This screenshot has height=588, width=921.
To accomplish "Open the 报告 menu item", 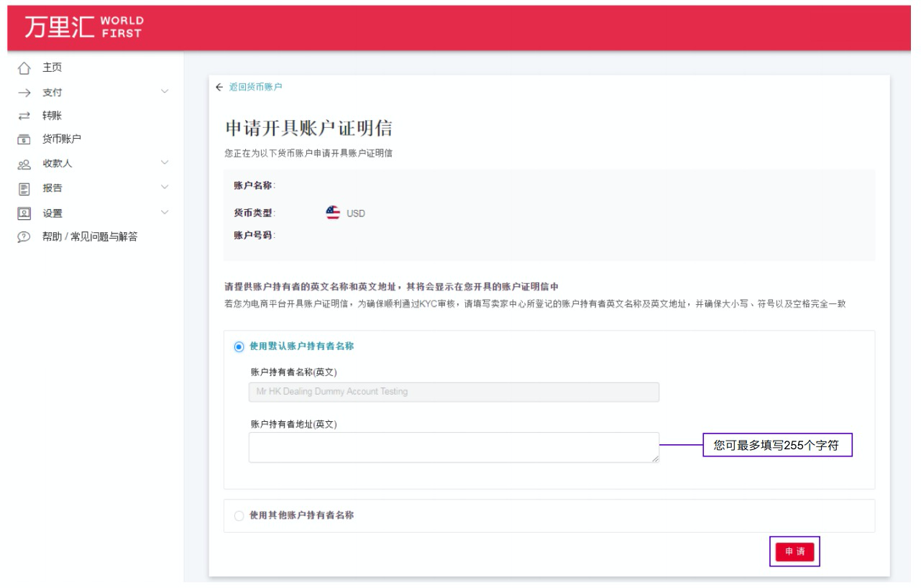I will [52, 188].
